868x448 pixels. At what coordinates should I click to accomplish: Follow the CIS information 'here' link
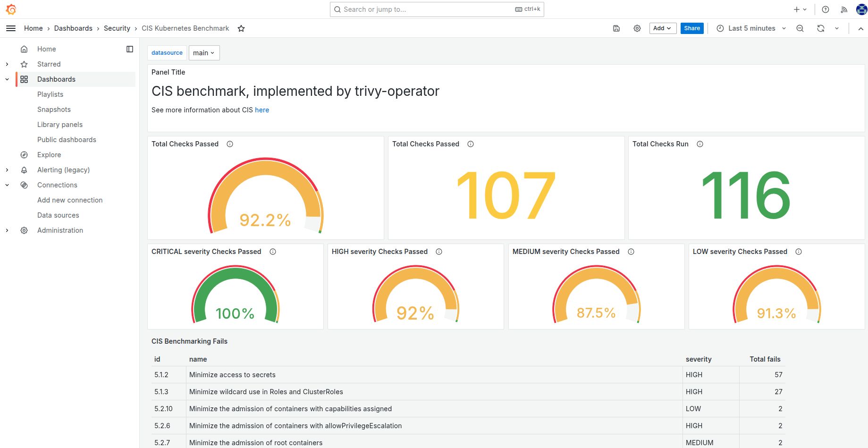pyautogui.click(x=262, y=110)
